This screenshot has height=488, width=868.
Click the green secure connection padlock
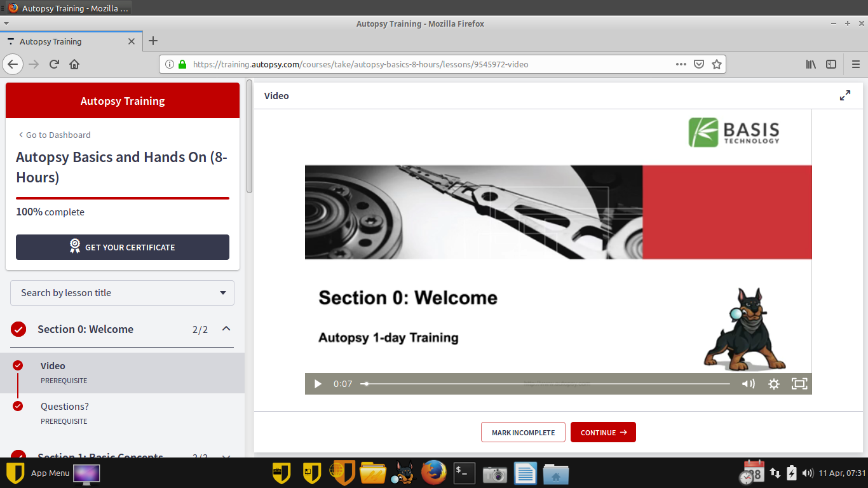[x=182, y=64]
